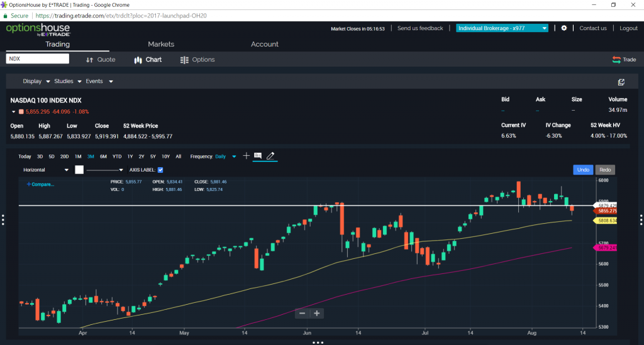Select the 1Y time range
This screenshot has height=345, width=644.
(x=130, y=156)
